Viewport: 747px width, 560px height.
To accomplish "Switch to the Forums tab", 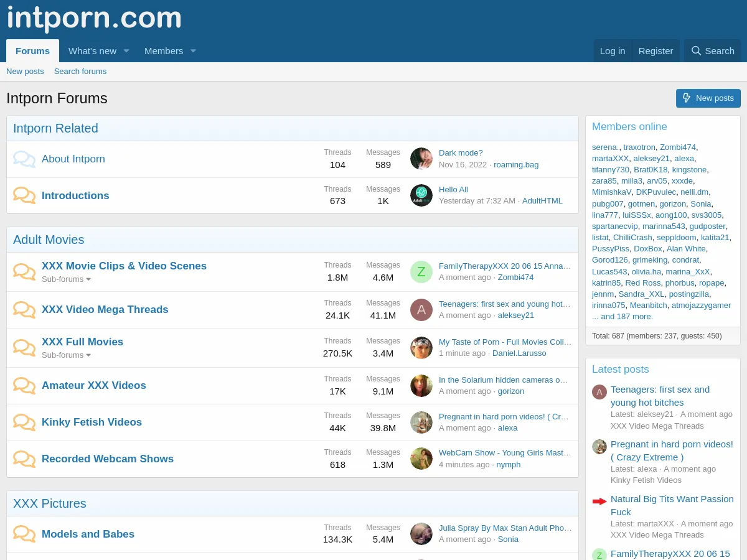I will (x=32, y=51).
